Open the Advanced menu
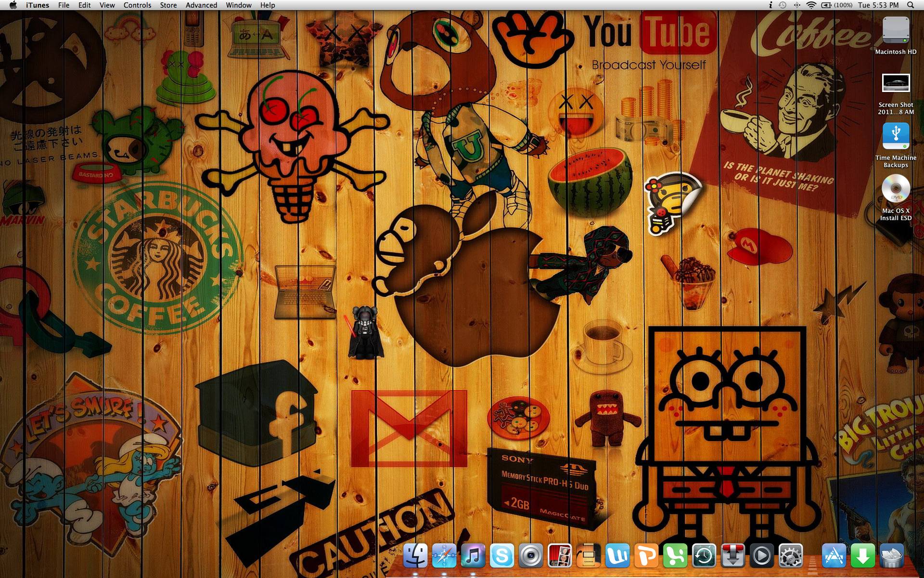The width and height of the screenshot is (924, 578). tap(201, 5)
